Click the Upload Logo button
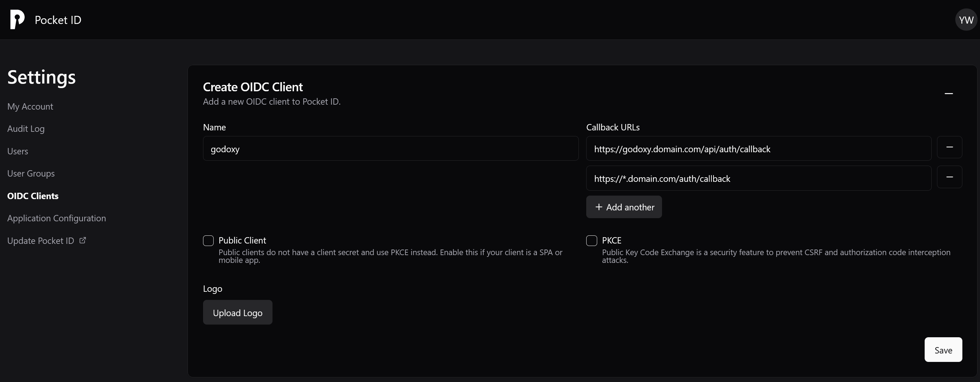 237,312
